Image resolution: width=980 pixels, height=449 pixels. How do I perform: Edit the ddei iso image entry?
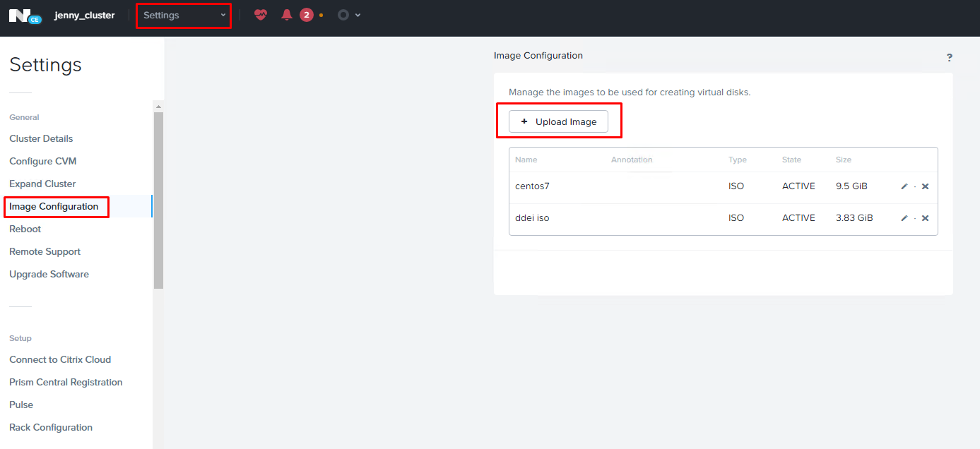point(904,218)
